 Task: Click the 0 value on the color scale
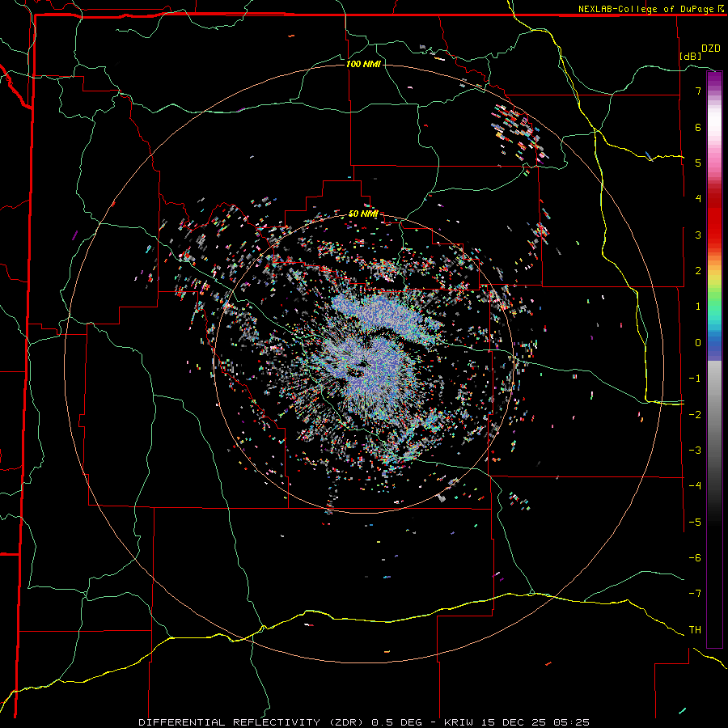point(698,343)
